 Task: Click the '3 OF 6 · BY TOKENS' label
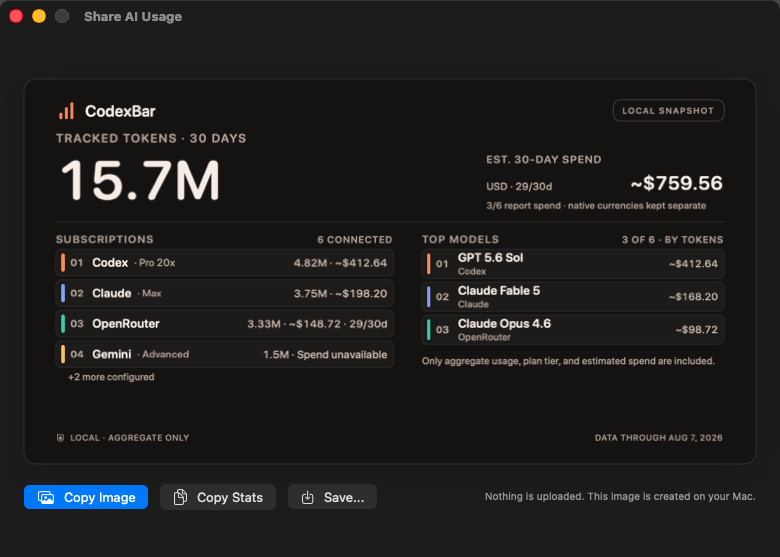(x=673, y=240)
